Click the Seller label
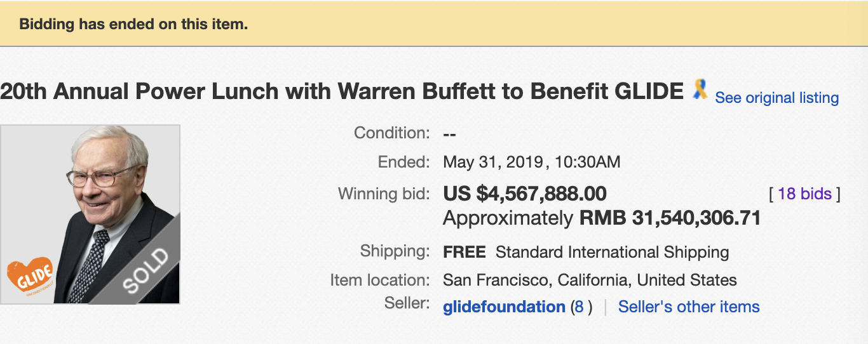The height and width of the screenshot is (344, 868). point(407,303)
